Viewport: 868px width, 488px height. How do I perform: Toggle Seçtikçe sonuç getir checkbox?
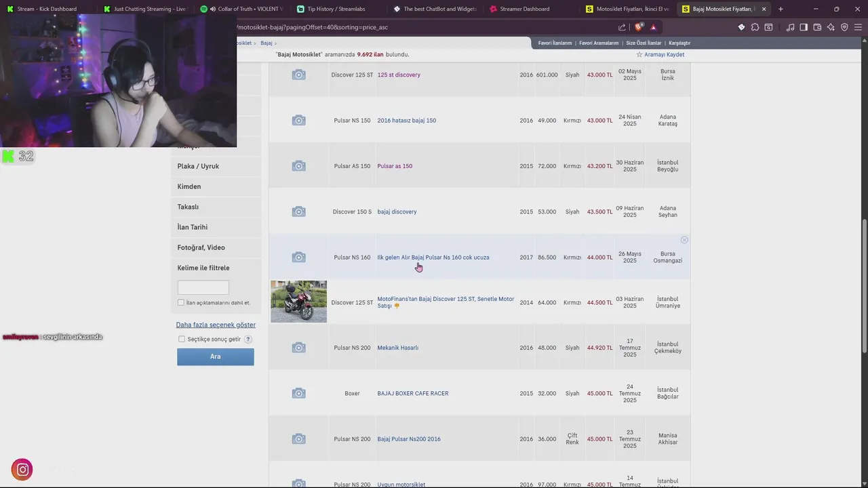[x=182, y=339]
